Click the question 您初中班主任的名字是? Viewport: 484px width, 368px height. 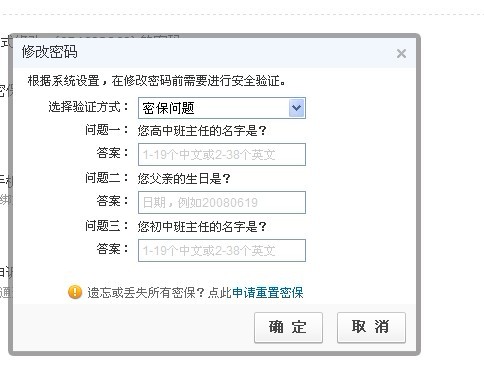[x=202, y=227]
